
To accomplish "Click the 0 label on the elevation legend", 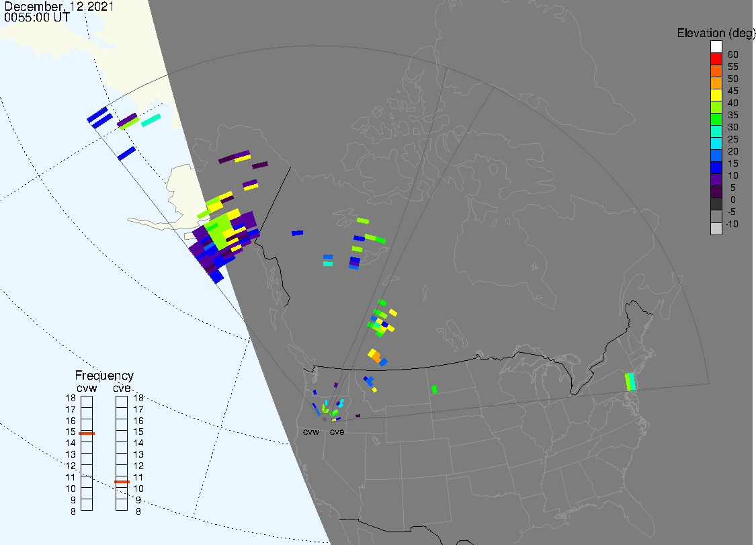I will coord(733,200).
